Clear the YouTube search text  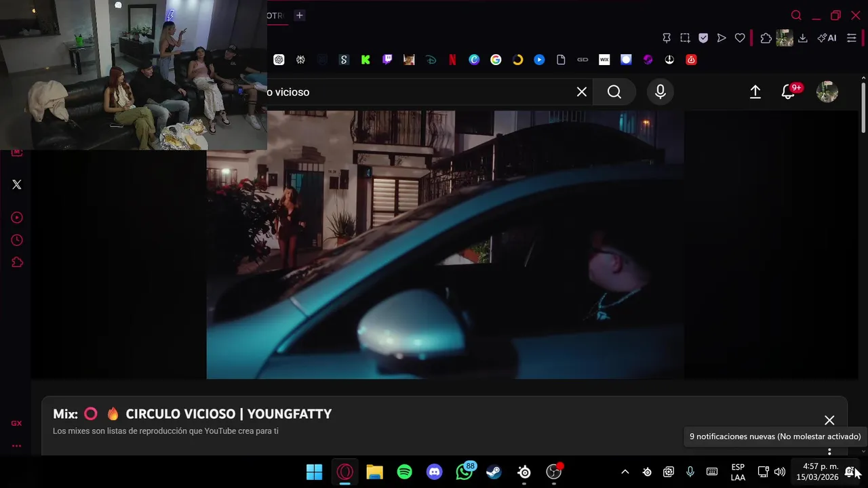(x=582, y=91)
